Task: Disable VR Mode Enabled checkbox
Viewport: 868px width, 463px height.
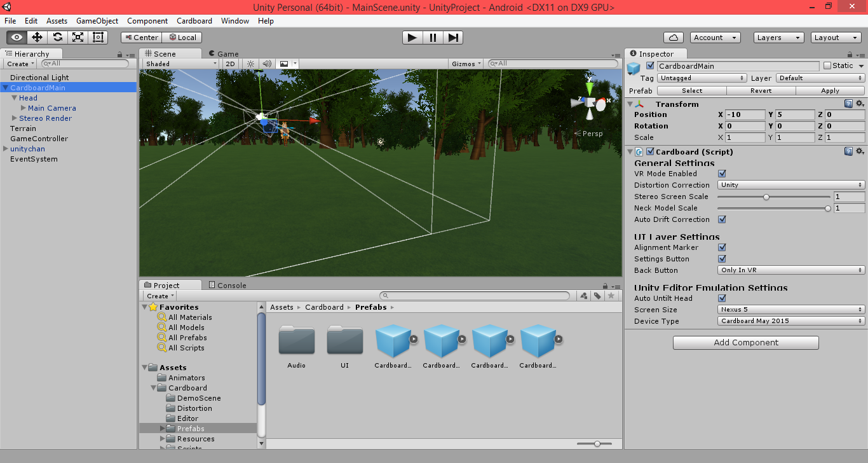Action: (x=722, y=174)
